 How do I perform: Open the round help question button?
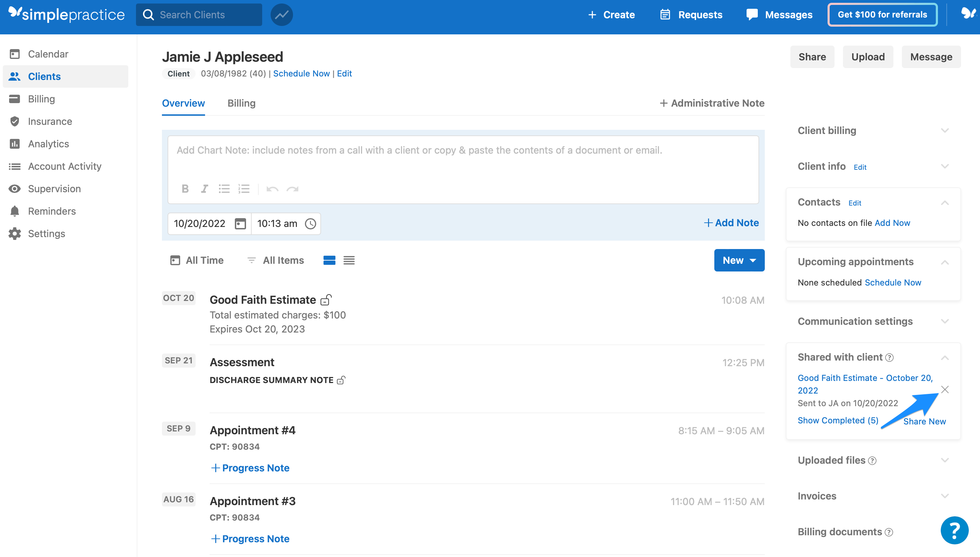tap(954, 530)
